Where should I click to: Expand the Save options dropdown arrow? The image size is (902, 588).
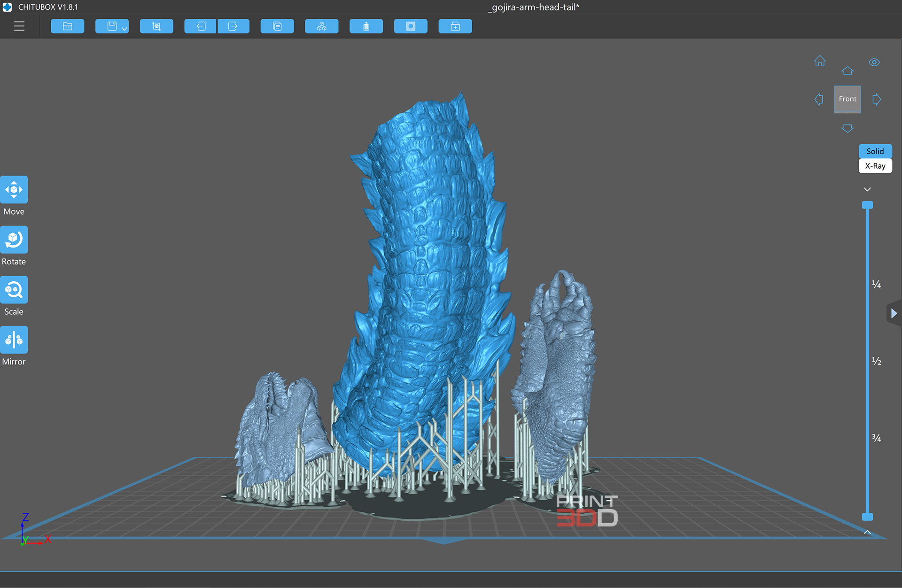click(x=124, y=29)
